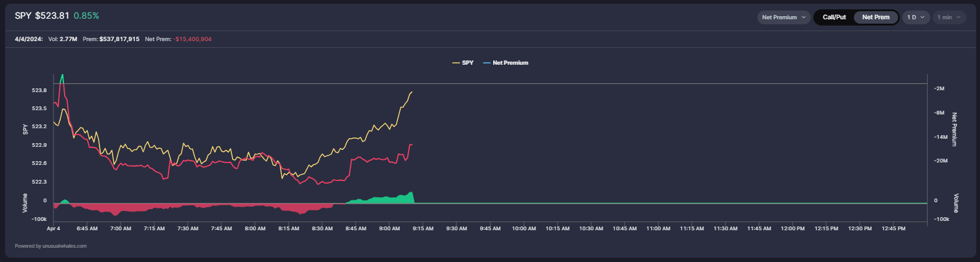Click the -2M Net Premium axis value
Viewport: 980px width, 262px height.
(x=939, y=88)
